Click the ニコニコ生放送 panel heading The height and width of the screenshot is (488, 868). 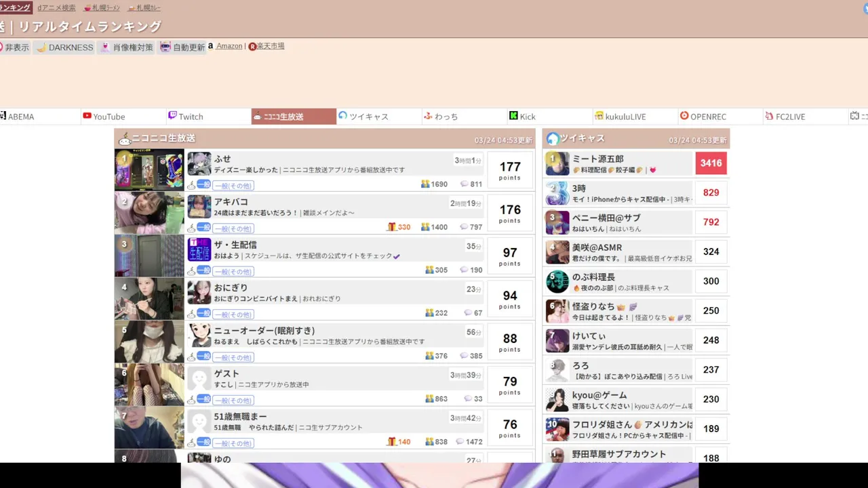(163, 138)
